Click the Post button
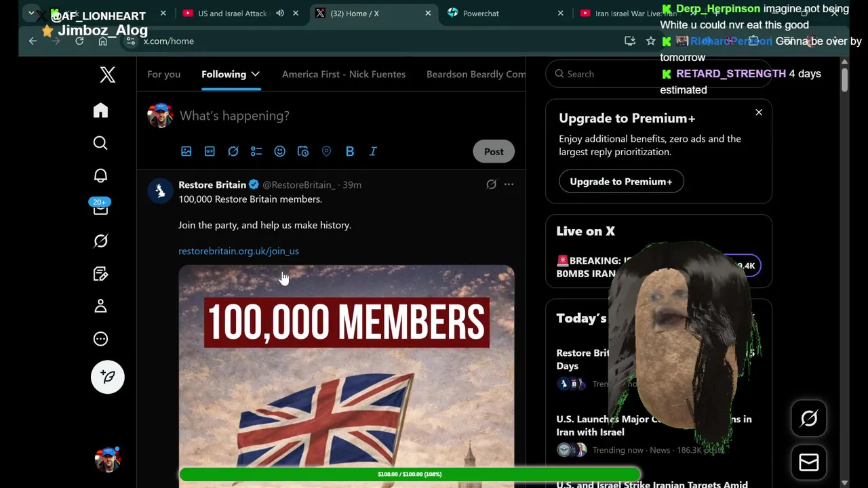 (494, 151)
